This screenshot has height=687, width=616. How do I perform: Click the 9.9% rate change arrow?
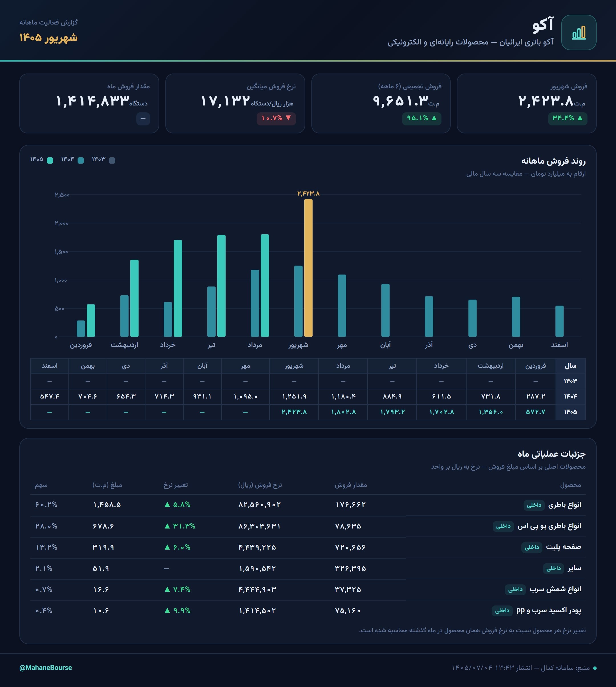tap(167, 611)
